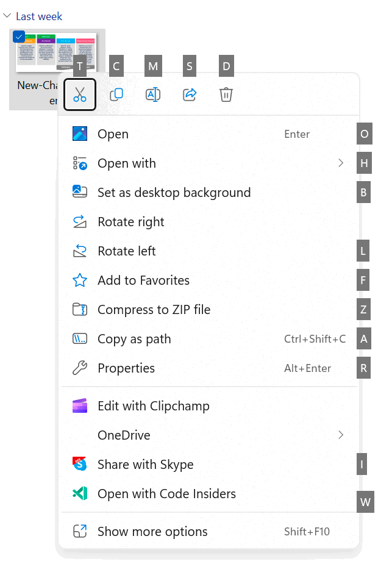Click the Rename icon
The image size is (392, 575).
[x=153, y=95]
